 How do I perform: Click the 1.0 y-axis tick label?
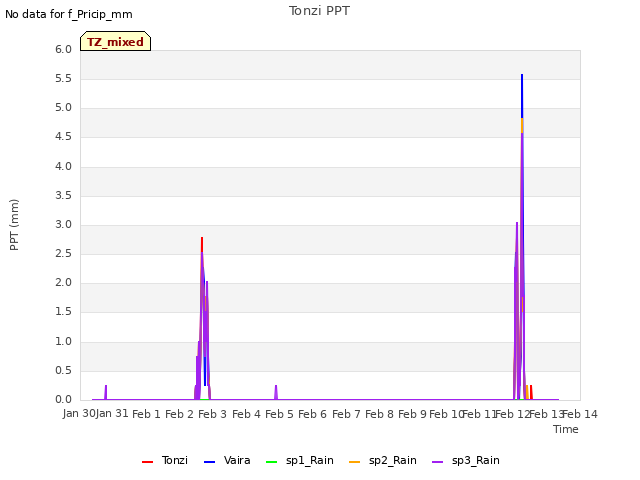(x=63, y=342)
